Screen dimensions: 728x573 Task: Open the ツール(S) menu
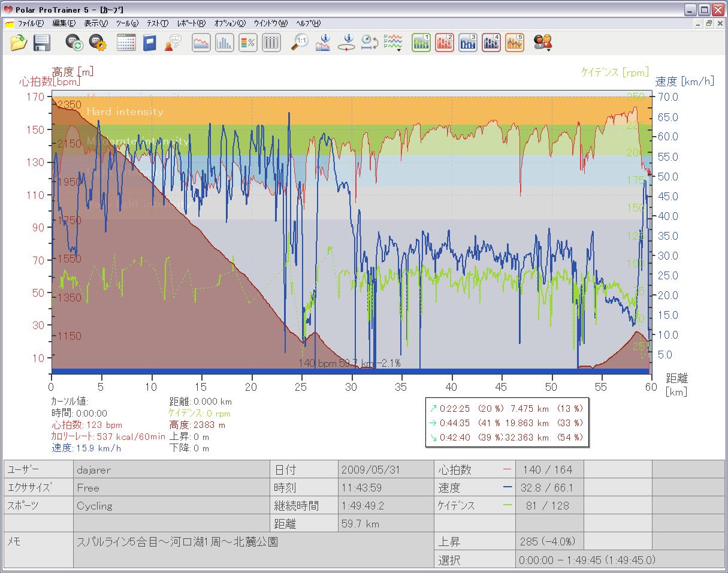click(x=127, y=23)
